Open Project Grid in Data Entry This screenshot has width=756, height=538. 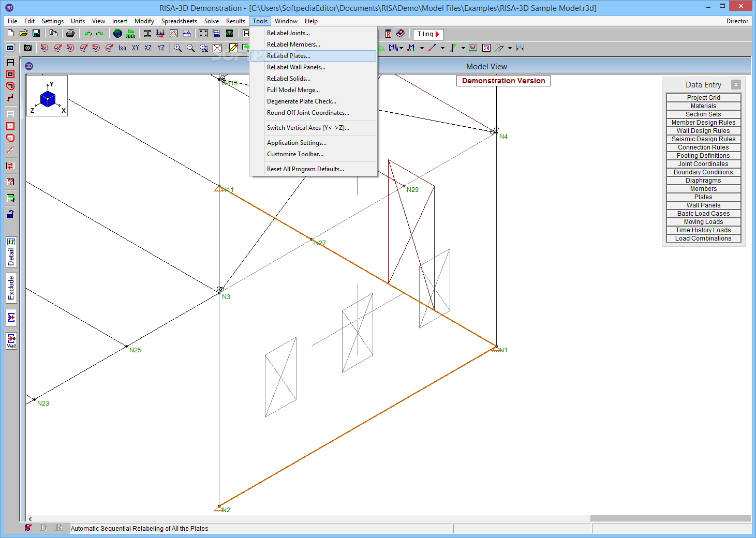(704, 97)
